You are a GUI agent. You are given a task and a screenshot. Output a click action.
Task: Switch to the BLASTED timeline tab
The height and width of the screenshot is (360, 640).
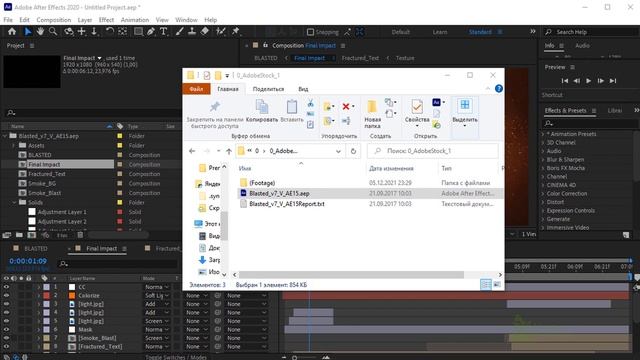(x=36, y=248)
